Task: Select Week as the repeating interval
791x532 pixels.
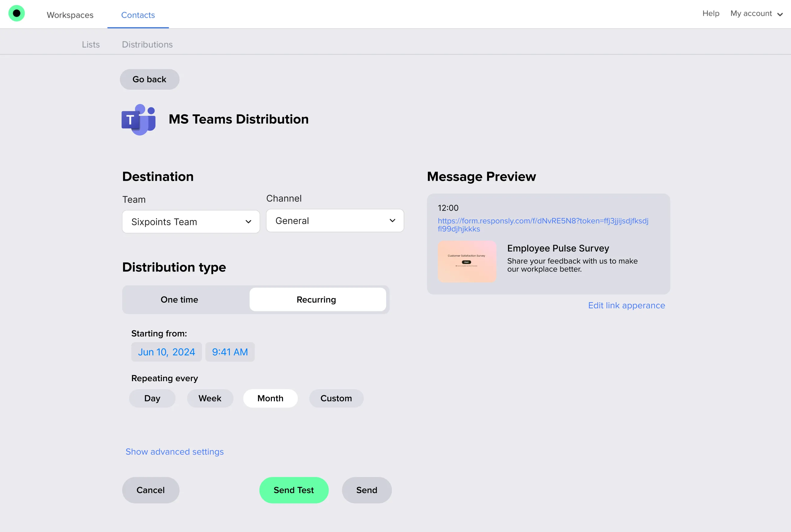Action: (210, 398)
